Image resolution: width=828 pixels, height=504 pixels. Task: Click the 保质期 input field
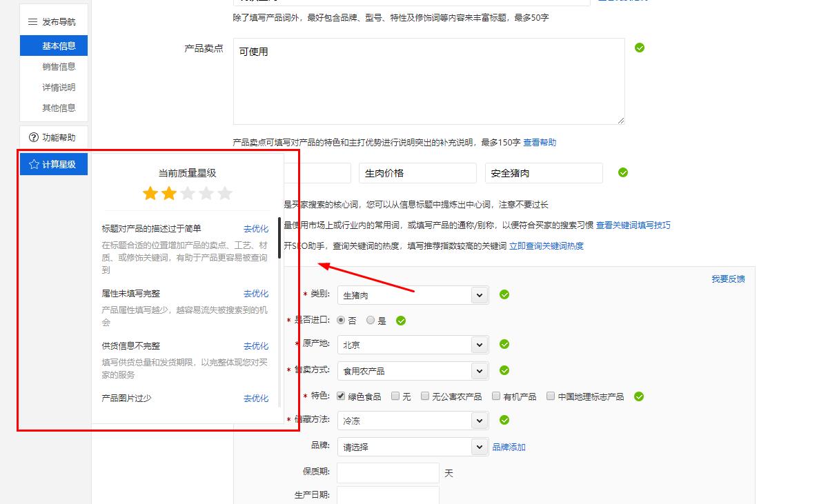tap(388, 472)
